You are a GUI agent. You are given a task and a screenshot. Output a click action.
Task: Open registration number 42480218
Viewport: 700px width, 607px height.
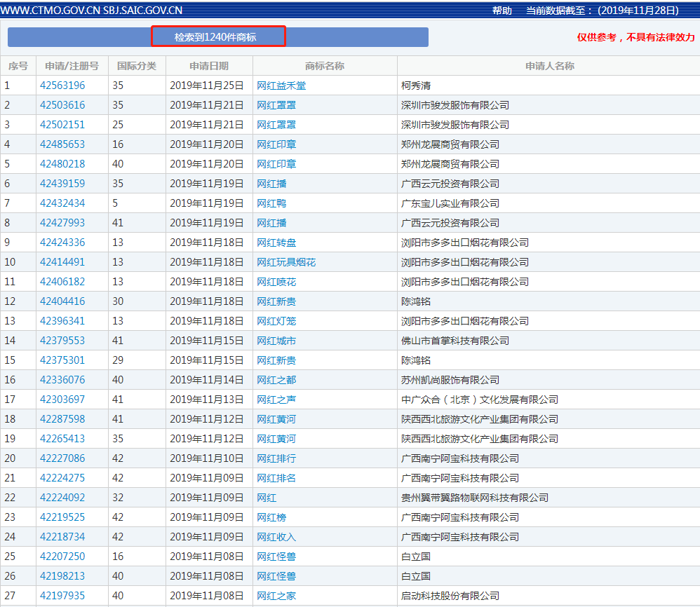[62, 164]
